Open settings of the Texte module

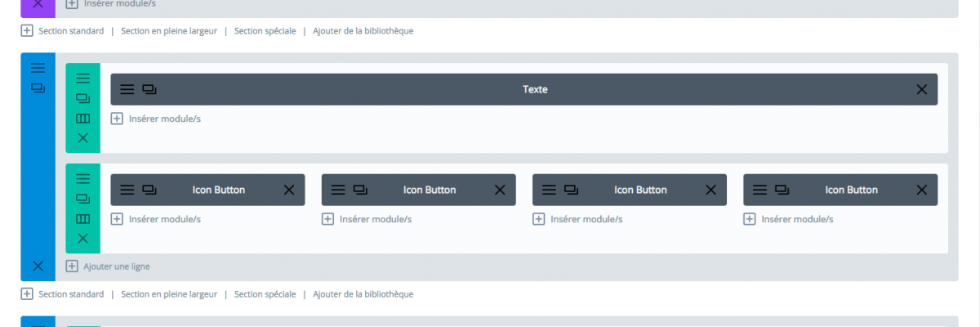coord(127,89)
